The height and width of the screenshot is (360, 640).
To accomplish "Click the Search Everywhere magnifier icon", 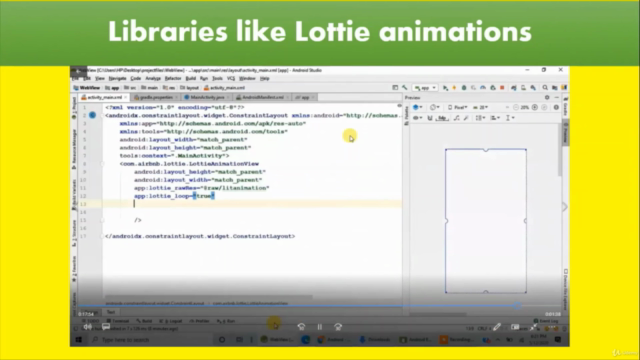I will tap(545, 88).
